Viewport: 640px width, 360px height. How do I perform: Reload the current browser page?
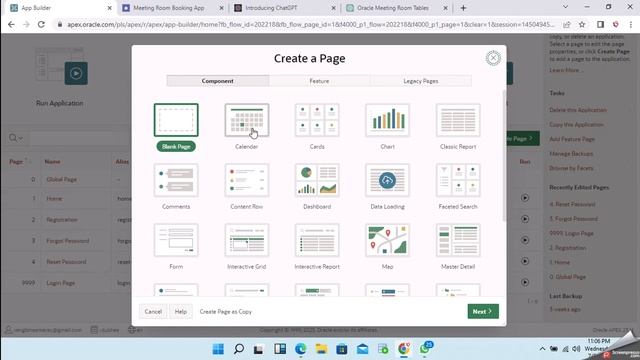[x=41, y=24]
